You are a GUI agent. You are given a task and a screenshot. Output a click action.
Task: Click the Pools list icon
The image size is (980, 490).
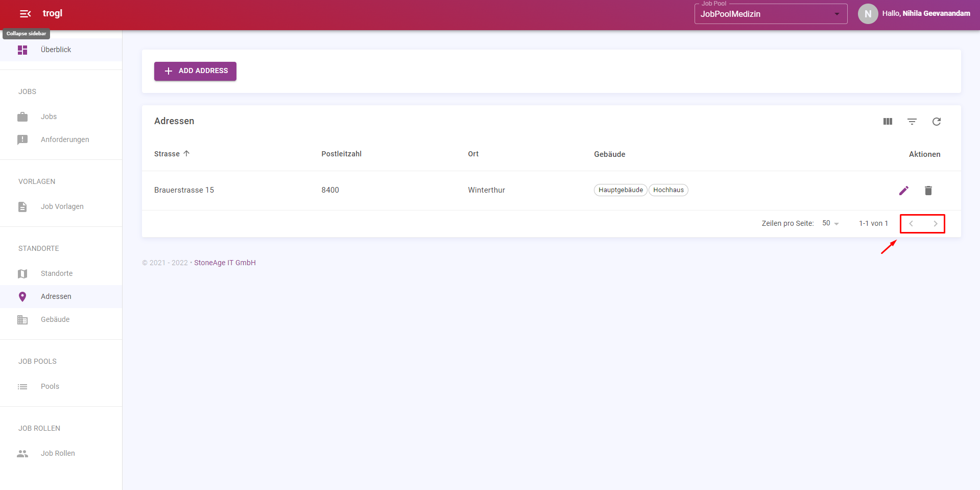pyautogui.click(x=22, y=386)
